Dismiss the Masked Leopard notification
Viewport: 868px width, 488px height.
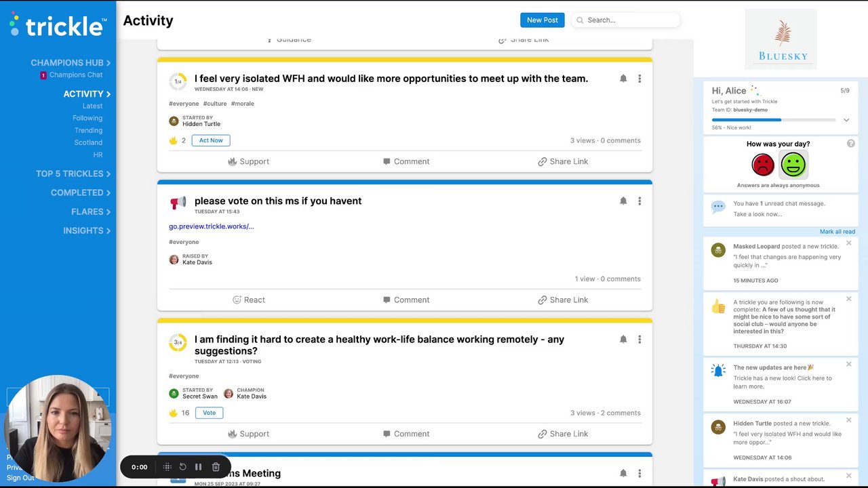848,243
